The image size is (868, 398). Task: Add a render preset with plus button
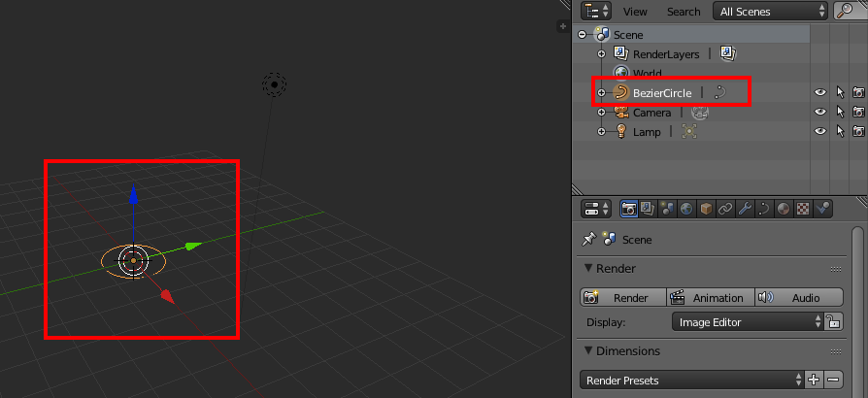click(x=814, y=380)
